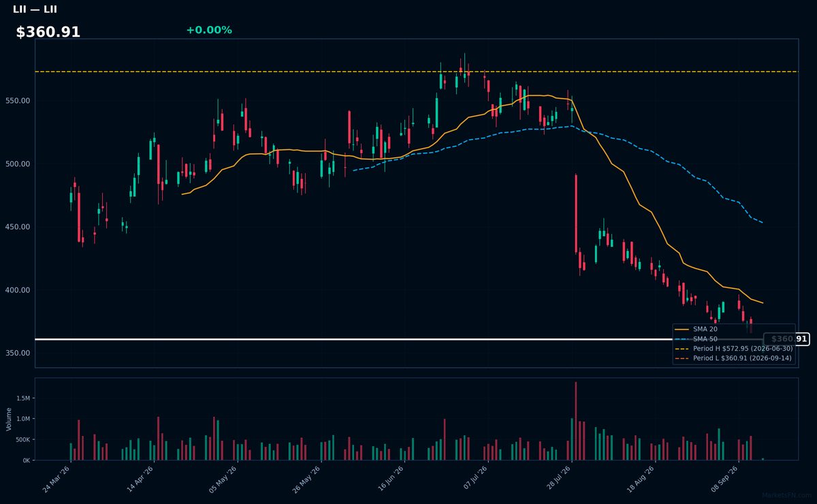Select the SMA 50 legend entry

696,339
